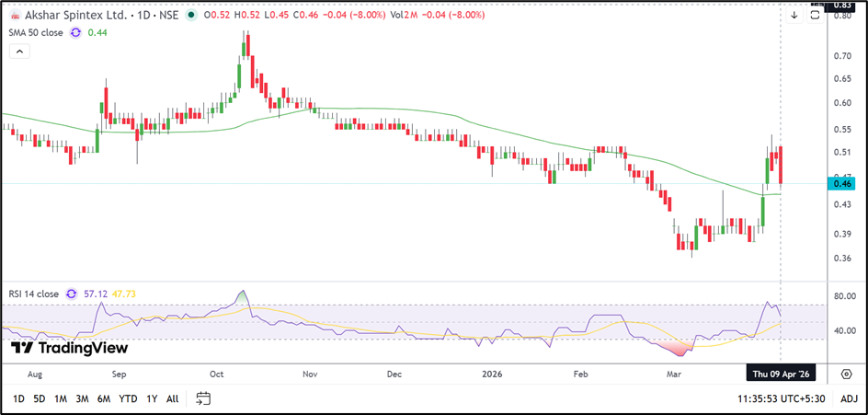Select the 3M time range
The width and height of the screenshot is (868, 415).
tap(82, 398)
